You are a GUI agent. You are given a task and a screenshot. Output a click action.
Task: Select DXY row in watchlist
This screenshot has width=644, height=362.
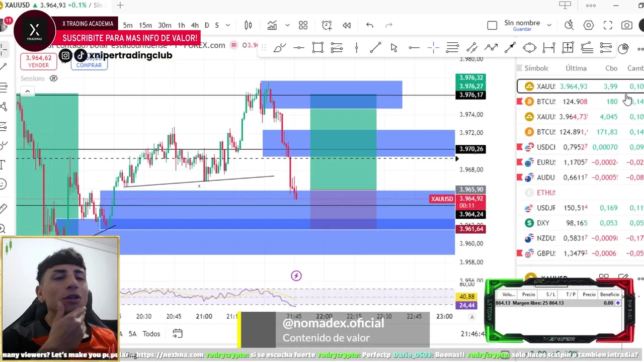[580, 223]
